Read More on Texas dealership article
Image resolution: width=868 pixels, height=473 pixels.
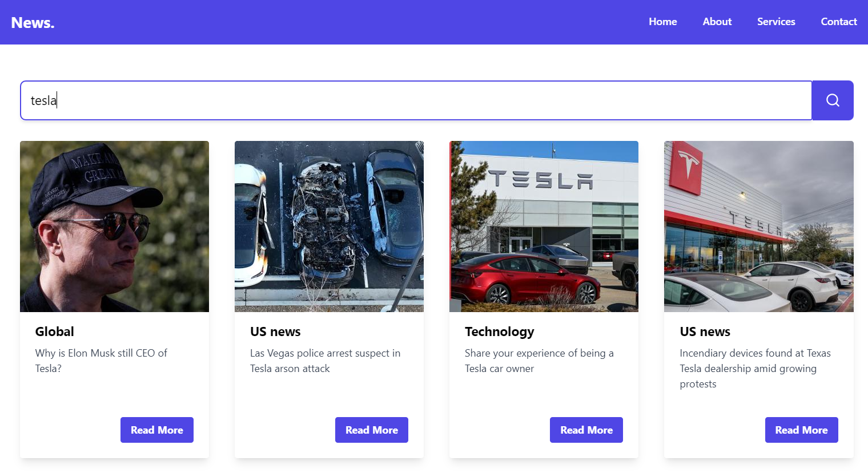click(x=801, y=430)
